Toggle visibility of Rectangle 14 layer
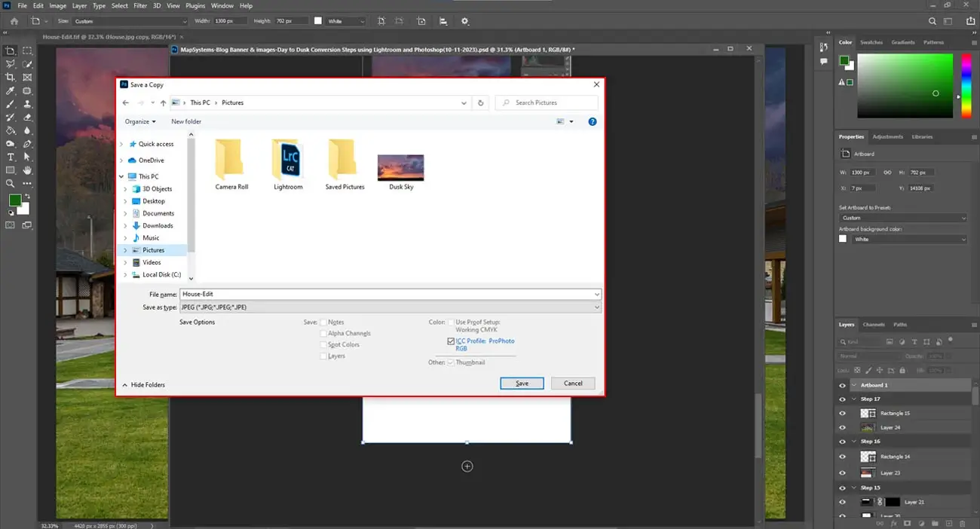This screenshot has height=529, width=980. click(842, 457)
